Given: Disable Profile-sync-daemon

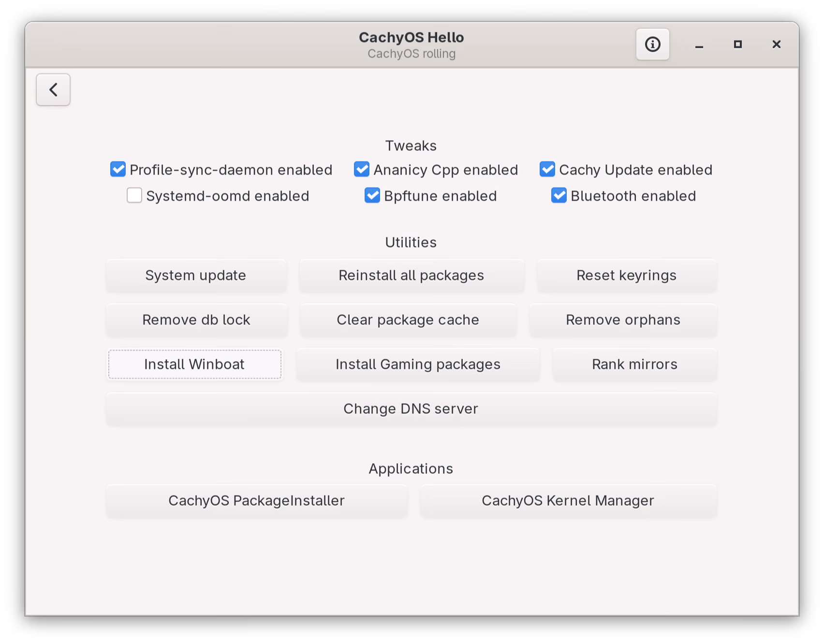Looking at the screenshot, I should pos(118,169).
